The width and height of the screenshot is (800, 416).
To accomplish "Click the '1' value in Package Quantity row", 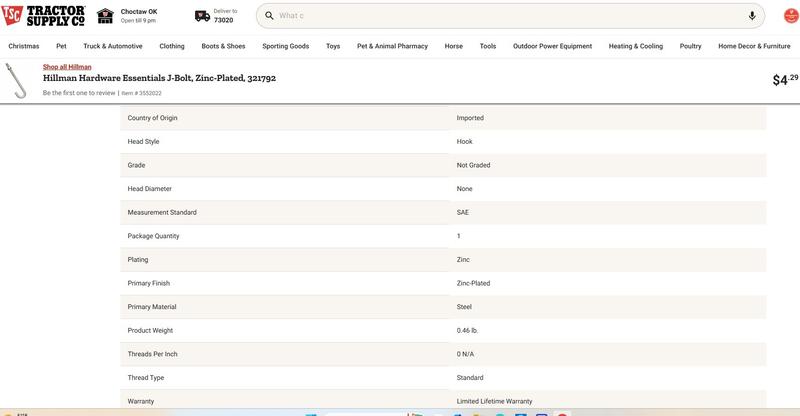I will (x=458, y=236).
